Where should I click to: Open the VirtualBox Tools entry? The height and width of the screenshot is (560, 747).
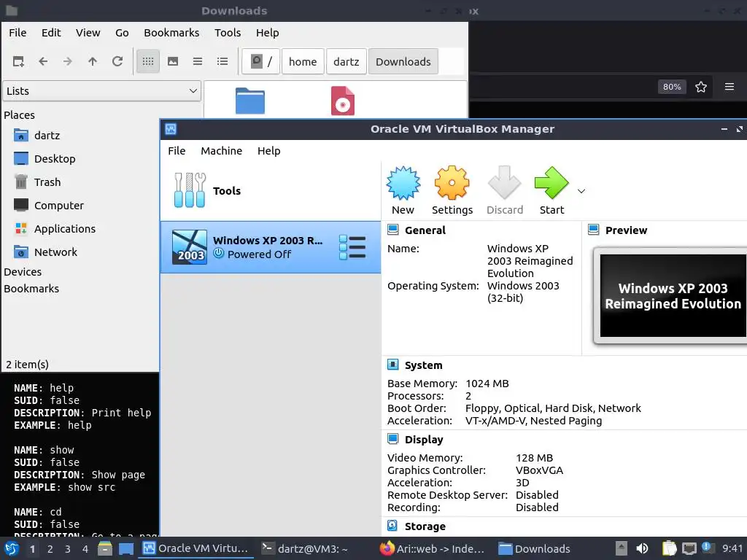(x=271, y=191)
